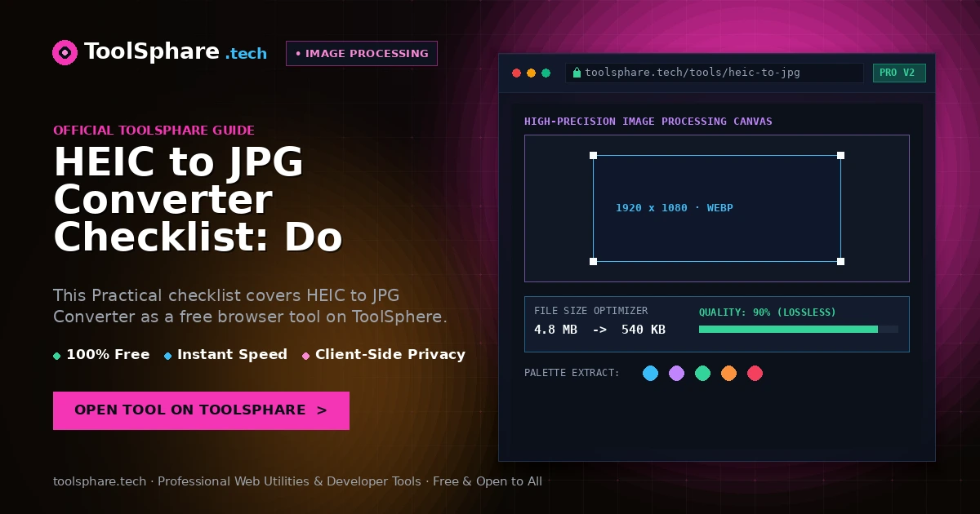980x514 pixels.
Task: Pick the blue palette swatch
Action: [650, 373]
